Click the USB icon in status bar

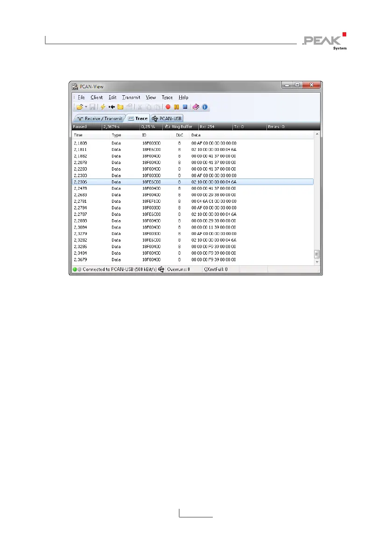click(161, 270)
